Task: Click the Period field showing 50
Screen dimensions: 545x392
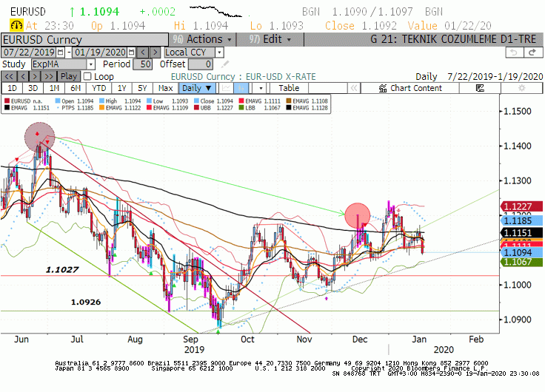Action: [x=142, y=64]
